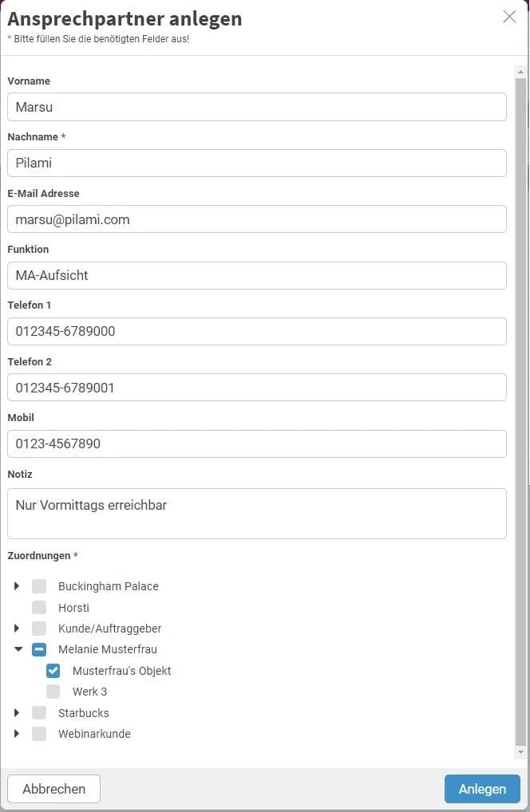Click the Starbucks label text
The width and height of the screenshot is (530, 812).
[84, 712]
